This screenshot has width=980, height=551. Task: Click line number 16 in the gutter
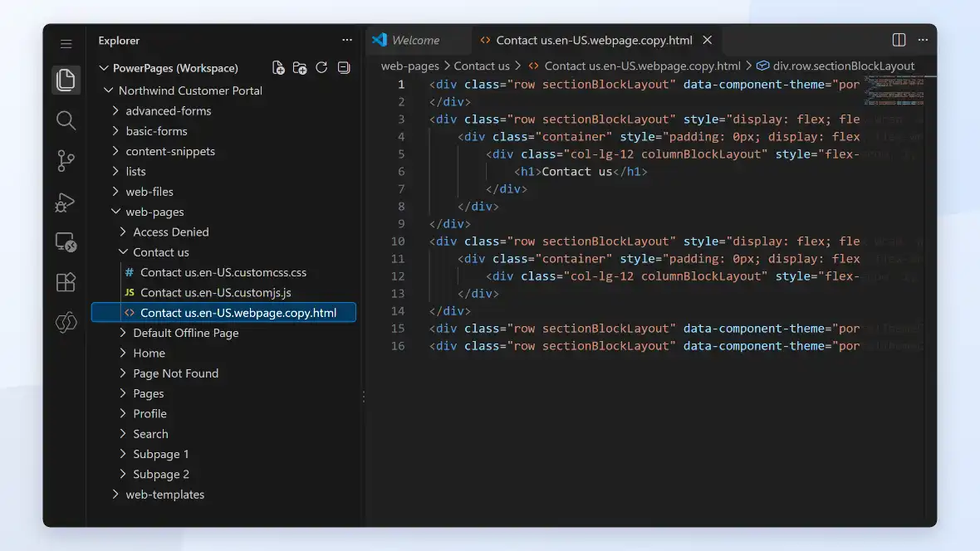(398, 346)
